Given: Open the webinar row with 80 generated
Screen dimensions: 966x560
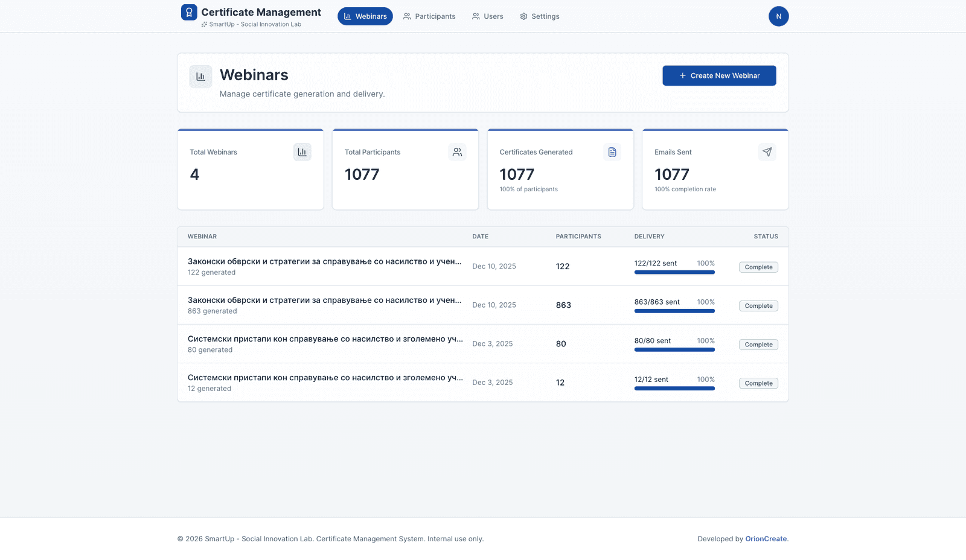Looking at the screenshot, I should click(483, 344).
